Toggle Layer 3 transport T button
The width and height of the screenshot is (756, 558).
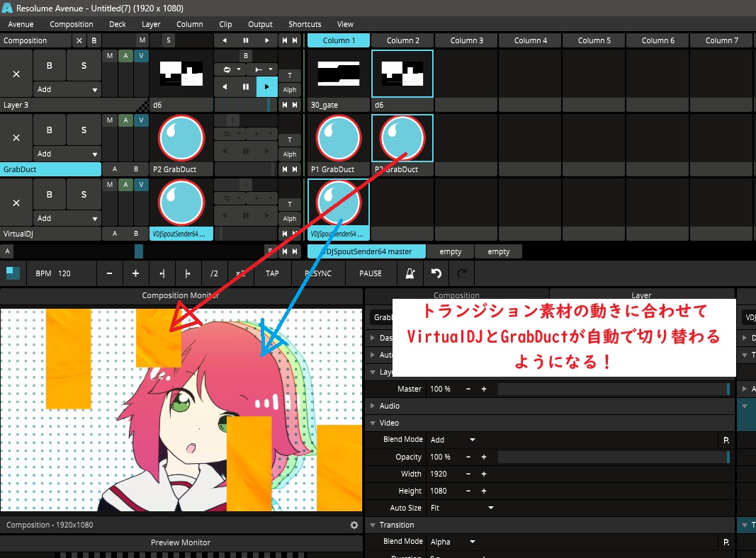[x=289, y=75]
